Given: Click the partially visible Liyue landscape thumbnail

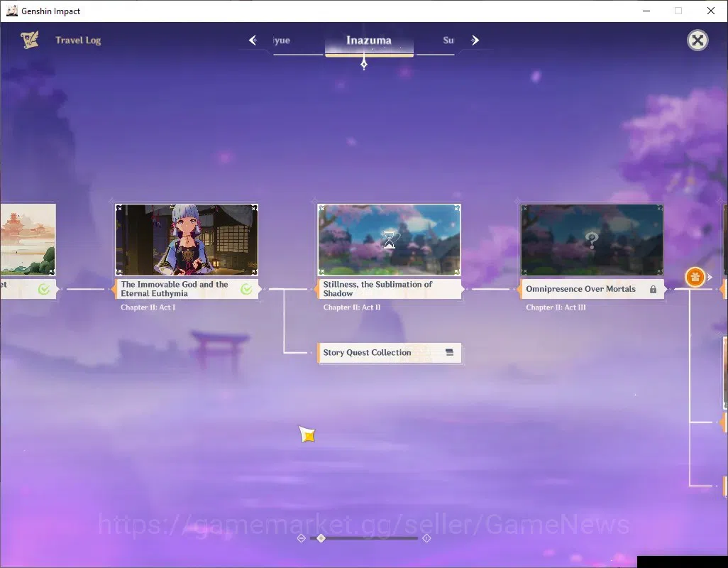Looking at the screenshot, I should click(28, 240).
